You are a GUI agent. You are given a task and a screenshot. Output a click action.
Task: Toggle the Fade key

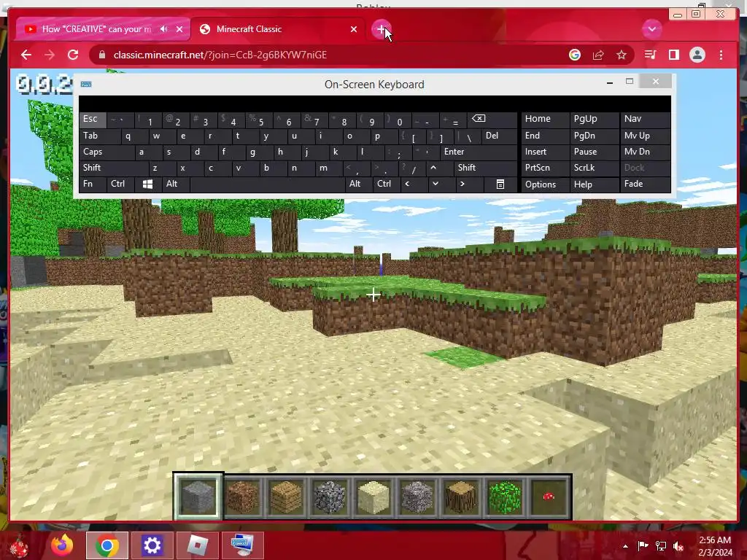point(645,184)
